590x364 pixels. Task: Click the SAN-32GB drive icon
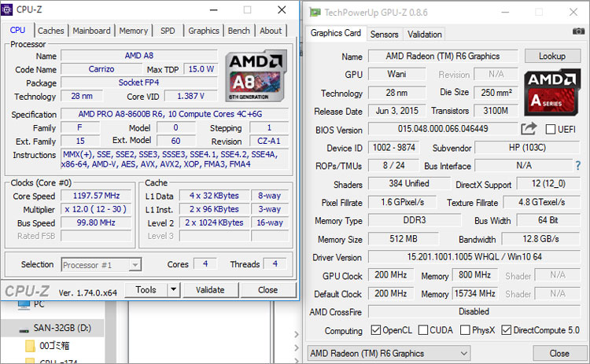pos(24,330)
